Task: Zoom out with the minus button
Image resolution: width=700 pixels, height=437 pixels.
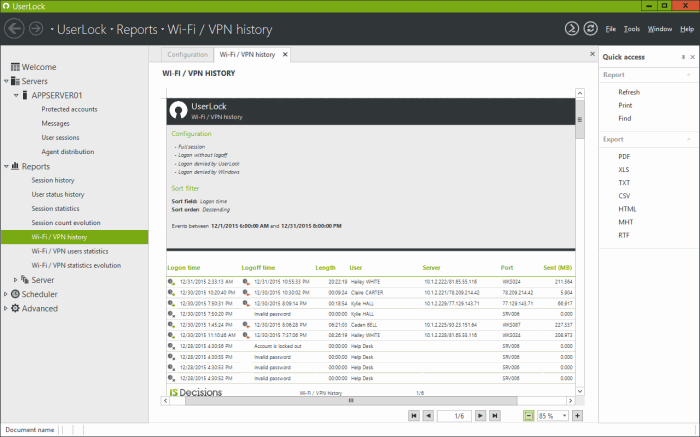Action: [x=529, y=416]
